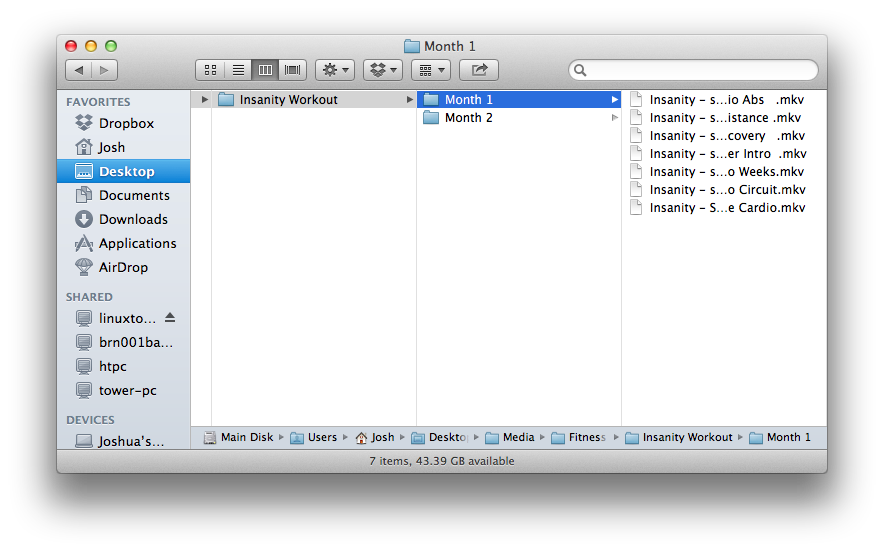Click the Share toolbar button
Screen dimensions: 884x552
click(x=479, y=70)
